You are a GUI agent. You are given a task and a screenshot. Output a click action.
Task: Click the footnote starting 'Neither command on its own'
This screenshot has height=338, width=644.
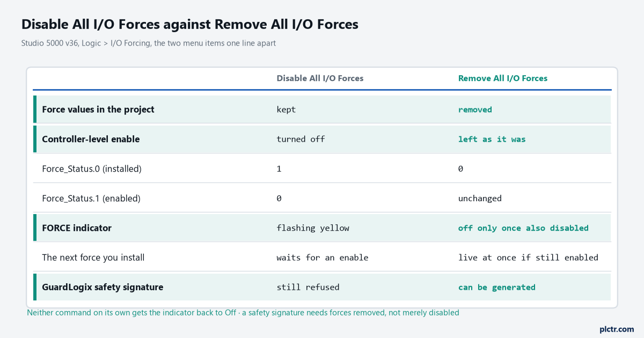(243, 312)
